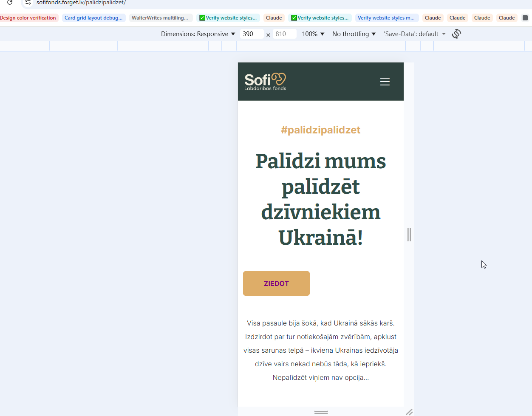Click the #palidzipalidzet hashtag text
The image size is (532, 416).
coord(321,130)
